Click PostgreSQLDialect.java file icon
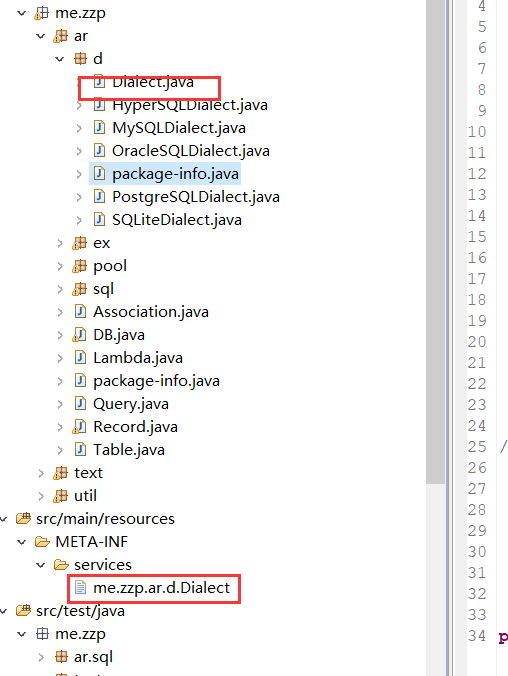The height and width of the screenshot is (676, 508). click(x=99, y=197)
